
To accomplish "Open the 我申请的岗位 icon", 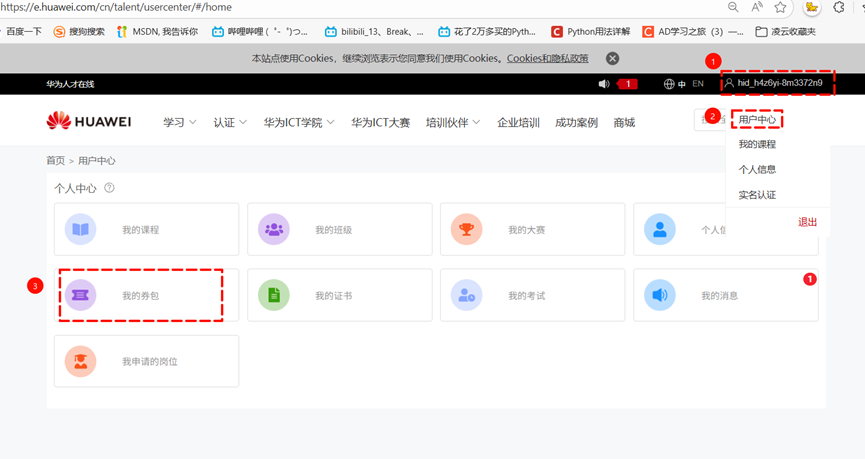I will click(81, 361).
